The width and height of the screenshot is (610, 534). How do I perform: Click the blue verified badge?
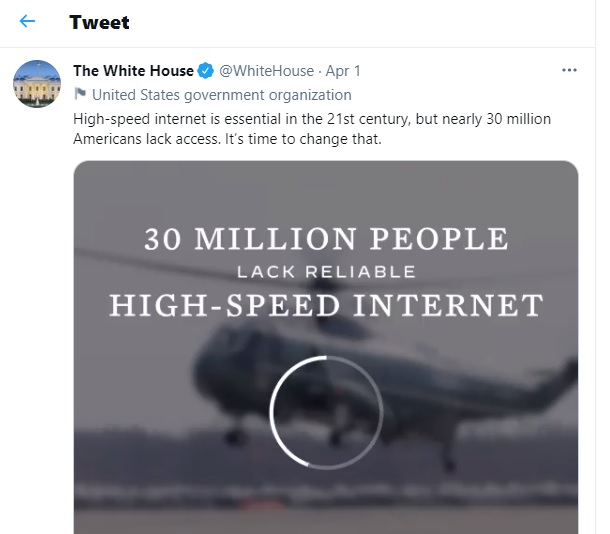click(206, 71)
